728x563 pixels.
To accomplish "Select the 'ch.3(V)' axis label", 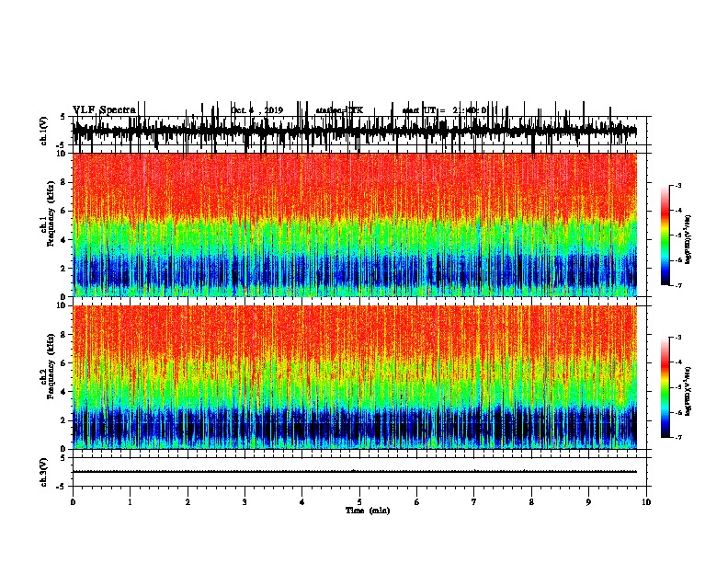I will [44, 472].
